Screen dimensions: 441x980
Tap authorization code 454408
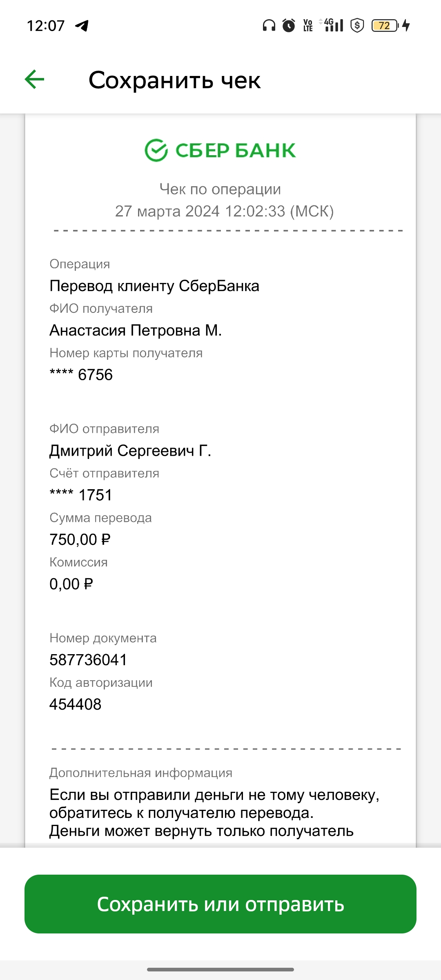pos(76,704)
